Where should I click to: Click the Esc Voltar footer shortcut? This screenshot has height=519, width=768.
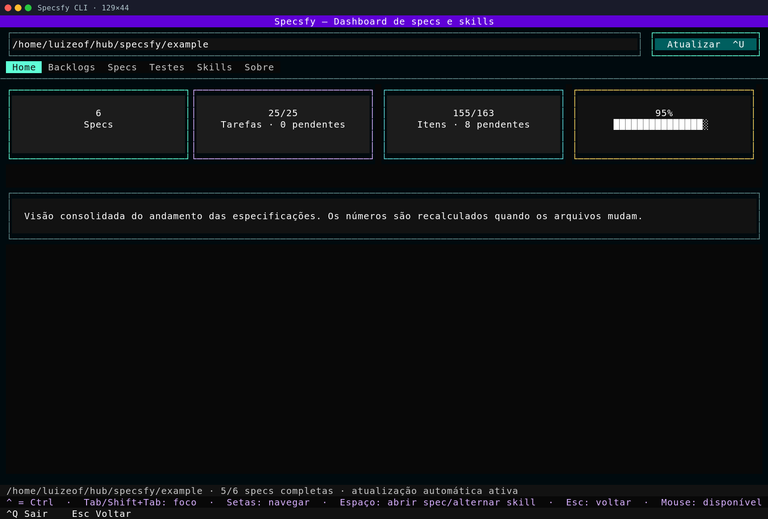(101, 514)
